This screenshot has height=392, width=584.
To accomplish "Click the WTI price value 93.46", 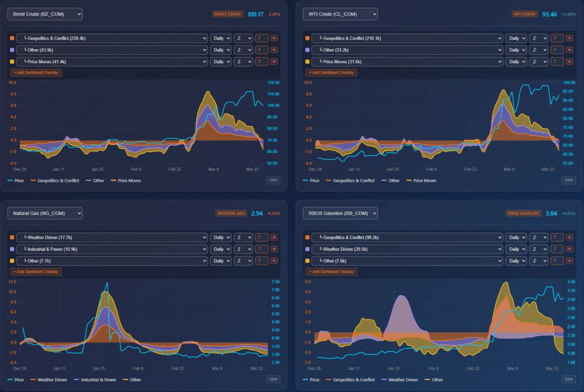I will tap(550, 14).
